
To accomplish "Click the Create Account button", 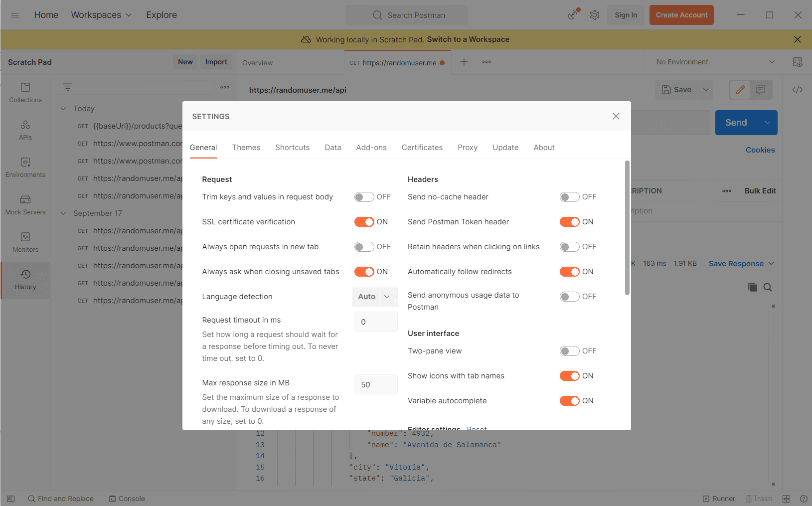I will pyautogui.click(x=681, y=15).
